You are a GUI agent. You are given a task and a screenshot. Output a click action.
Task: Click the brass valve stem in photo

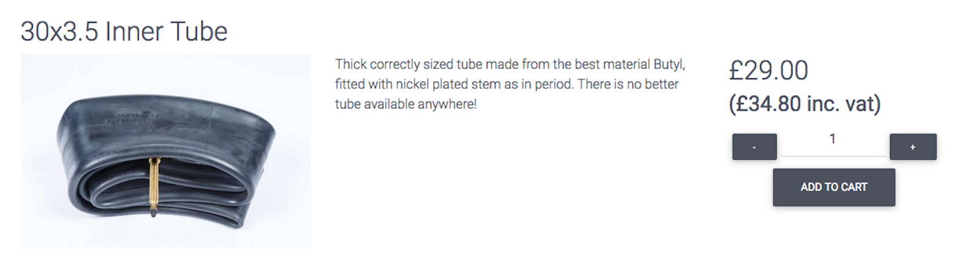click(x=153, y=185)
